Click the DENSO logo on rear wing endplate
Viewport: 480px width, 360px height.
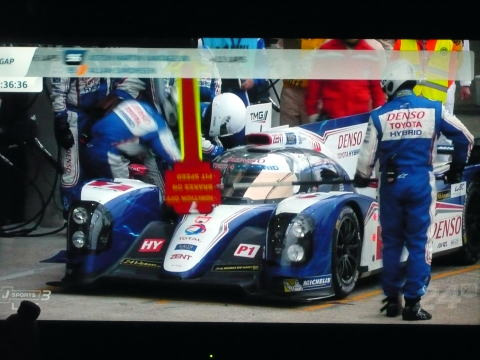coord(350,140)
